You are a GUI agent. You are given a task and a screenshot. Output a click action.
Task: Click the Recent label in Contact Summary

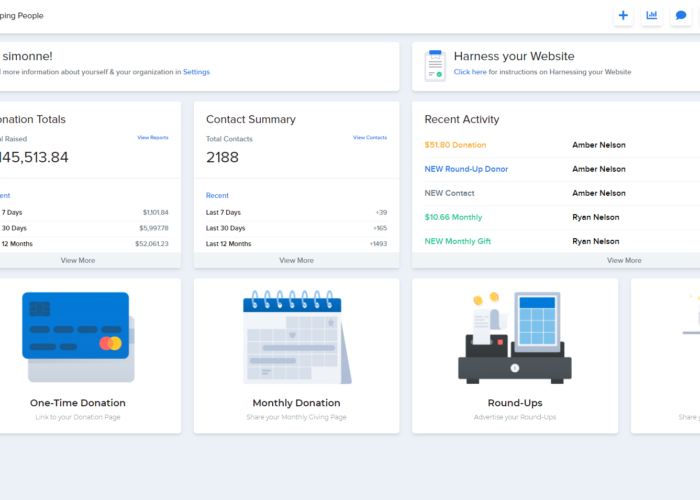217,196
